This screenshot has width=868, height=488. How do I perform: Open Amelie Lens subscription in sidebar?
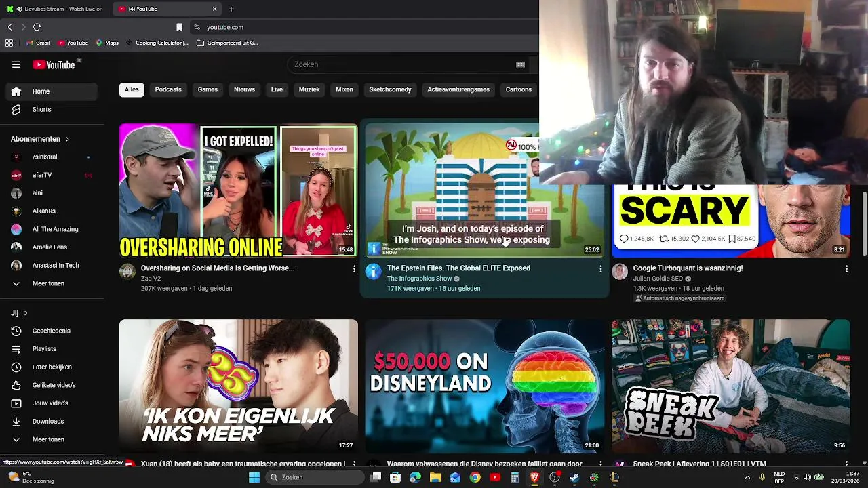click(x=51, y=247)
